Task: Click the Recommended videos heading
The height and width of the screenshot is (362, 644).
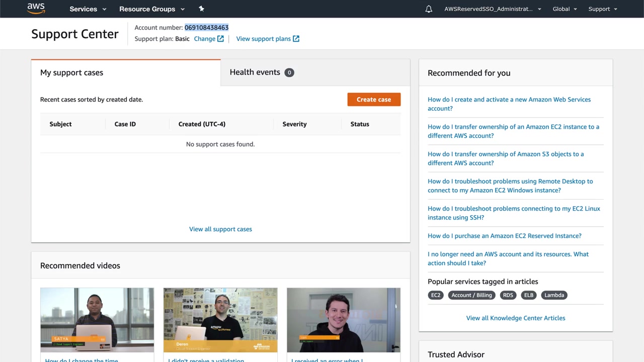Action: pos(80,265)
